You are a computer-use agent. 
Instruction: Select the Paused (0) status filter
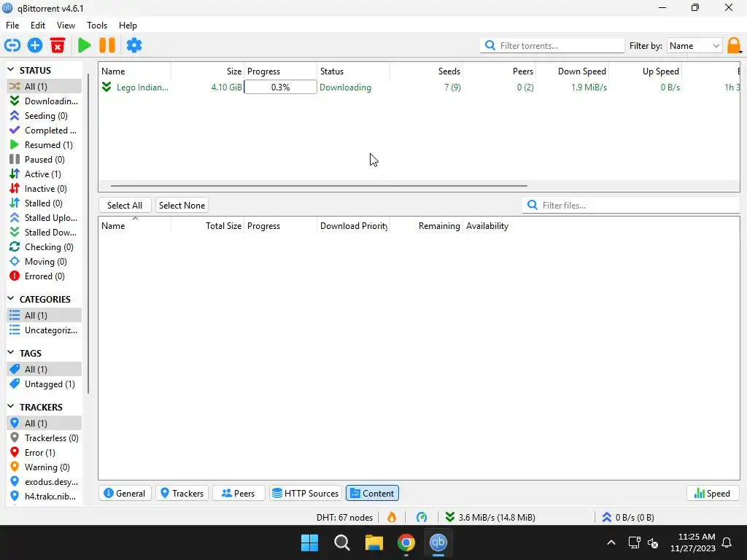[44, 160]
